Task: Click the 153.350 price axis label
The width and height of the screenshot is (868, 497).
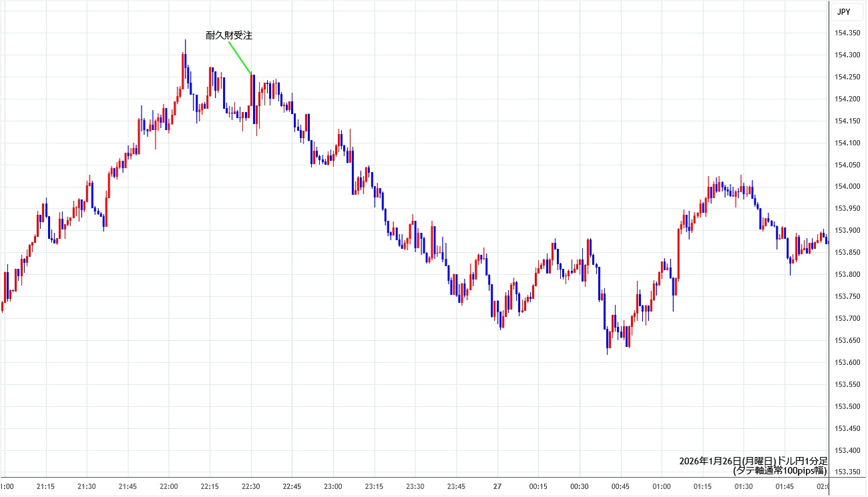Action: pos(847,472)
